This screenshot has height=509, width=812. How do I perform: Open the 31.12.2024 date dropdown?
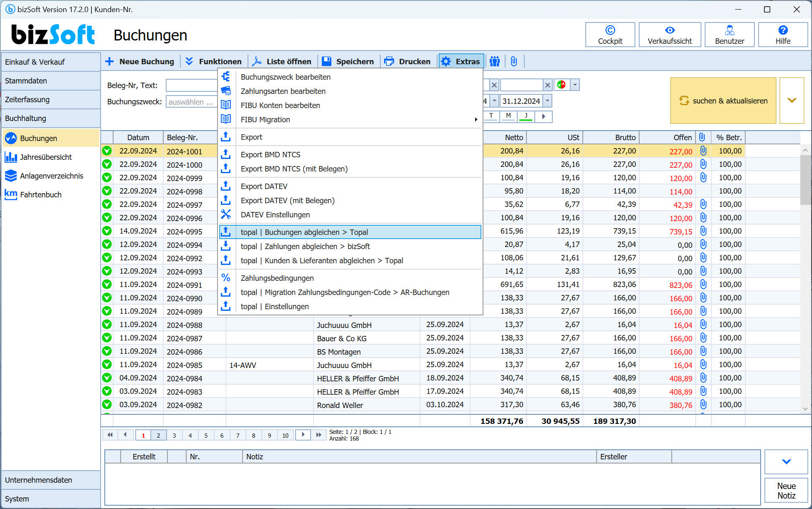pyautogui.click(x=547, y=101)
